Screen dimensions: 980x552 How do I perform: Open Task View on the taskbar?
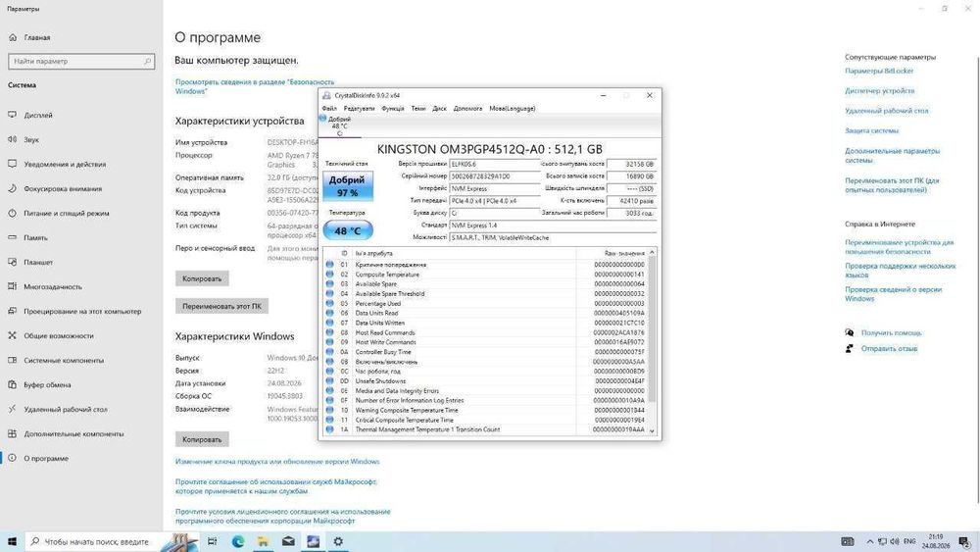coord(212,541)
